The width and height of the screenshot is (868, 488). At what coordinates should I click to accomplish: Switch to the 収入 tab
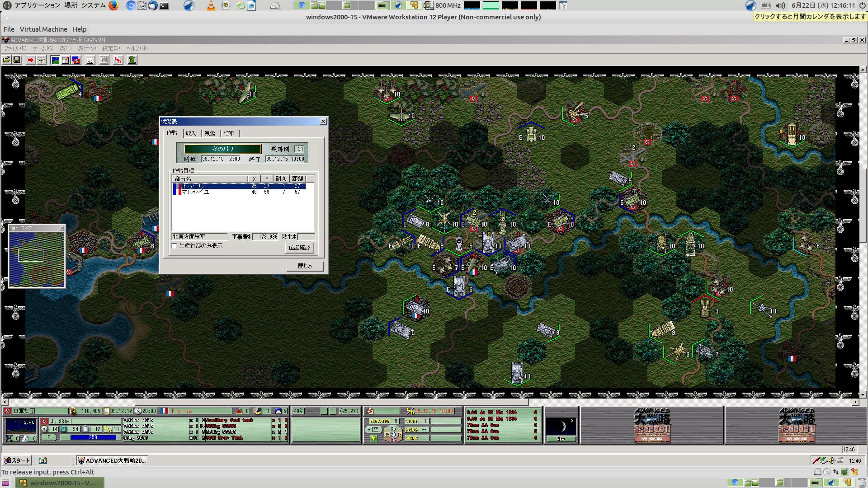click(191, 133)
